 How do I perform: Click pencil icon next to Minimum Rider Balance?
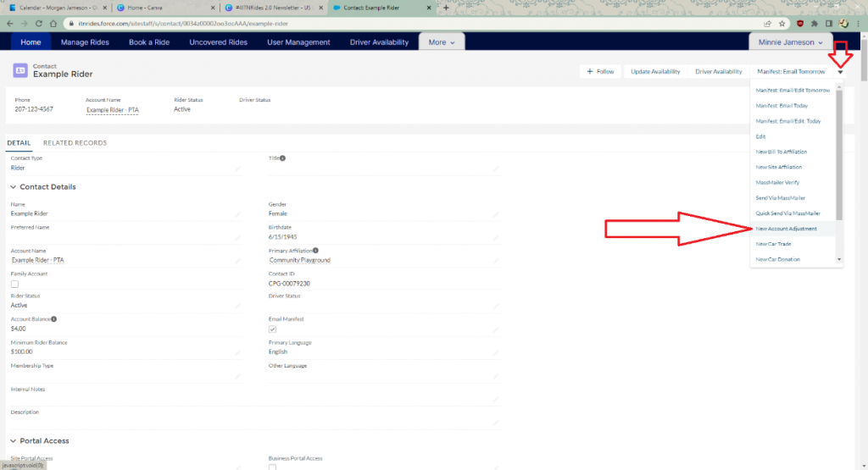(x=237, y=352)
